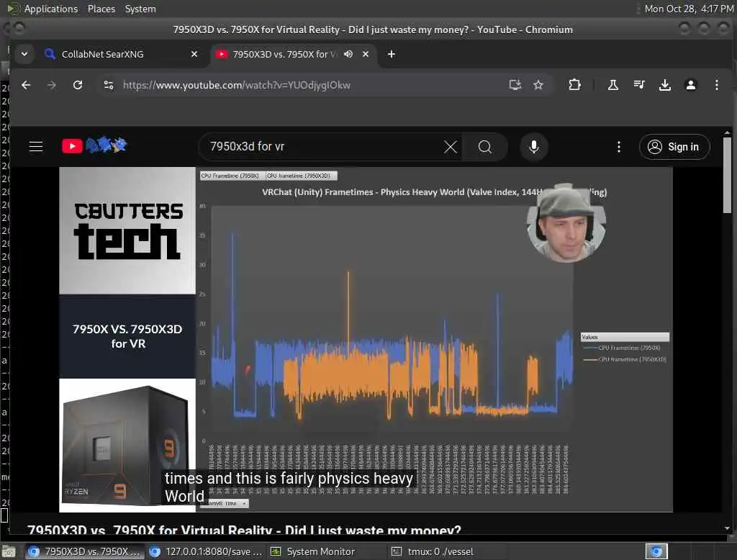Go to YouTube home via logo

coord(94,146)
